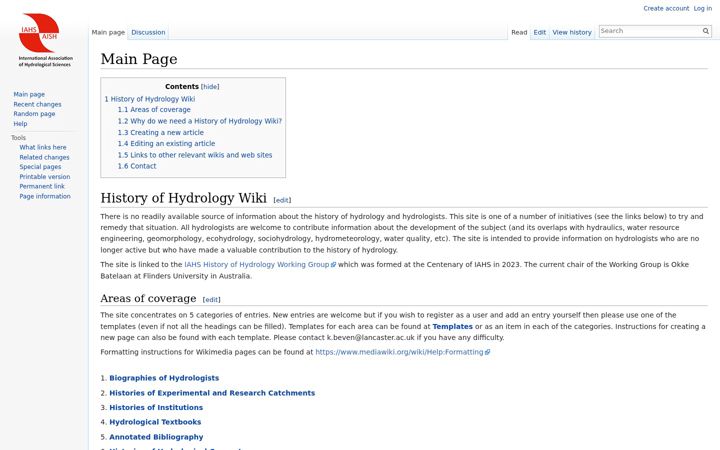Open Page information link
Viewport: 720px width, 450px height.
click(45, 196)
